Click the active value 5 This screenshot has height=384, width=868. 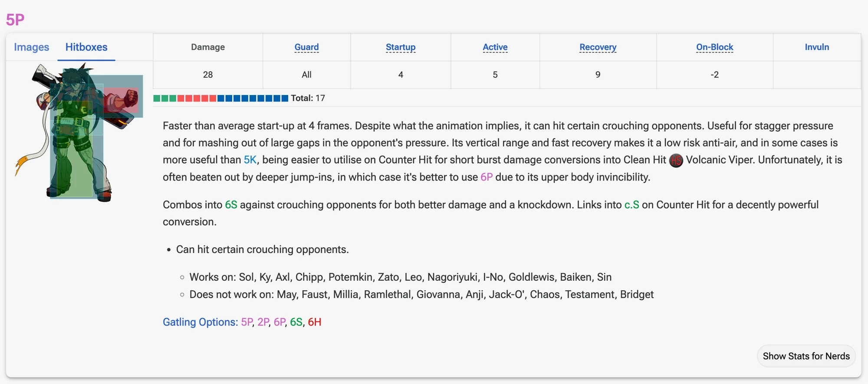[495, 75]
